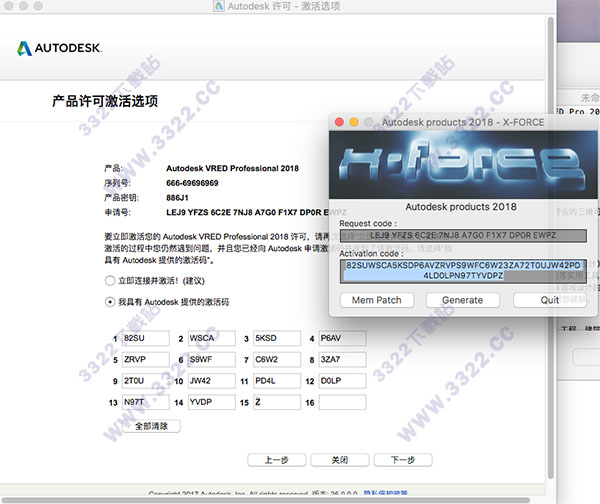Screen dimensions: 600x504
Task: Click activation code field 2 containing WSCA
Action: 212,338
